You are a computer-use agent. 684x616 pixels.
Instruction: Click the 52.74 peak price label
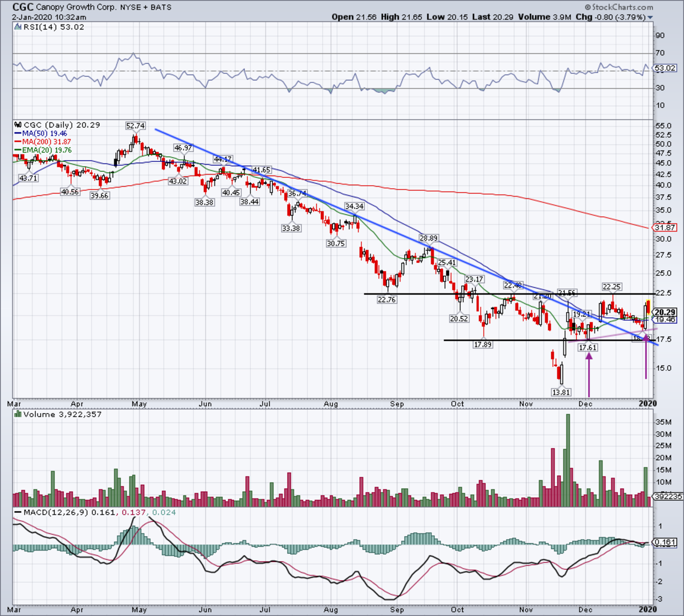pos(135,125)
